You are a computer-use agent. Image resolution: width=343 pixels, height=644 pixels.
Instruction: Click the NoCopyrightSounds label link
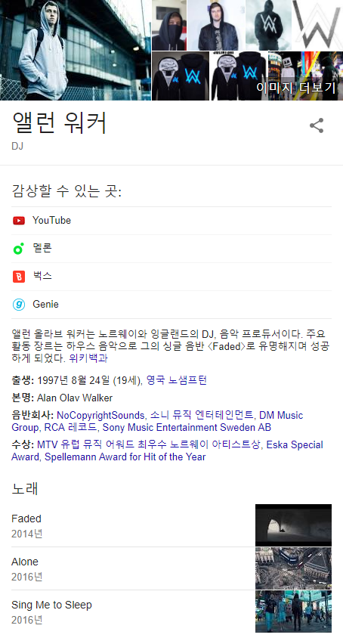100,415
